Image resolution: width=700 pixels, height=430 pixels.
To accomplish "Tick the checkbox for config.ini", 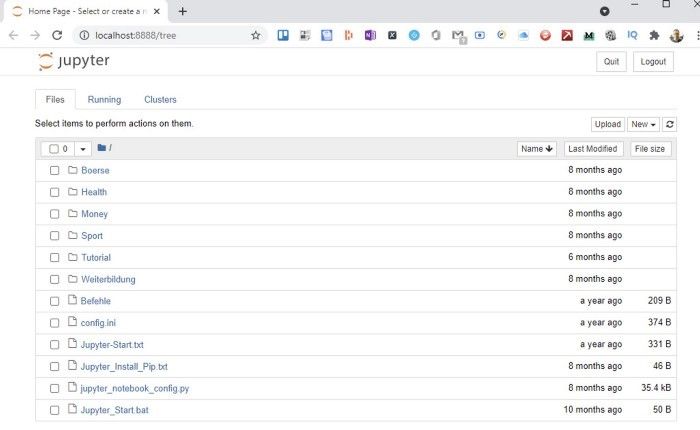I will [54, 323].
